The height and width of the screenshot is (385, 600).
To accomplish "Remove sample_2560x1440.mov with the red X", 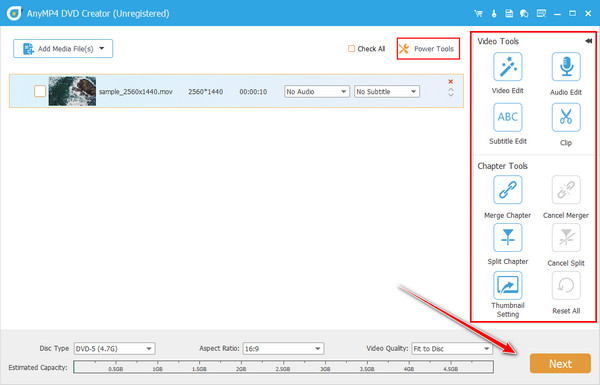I will click(x=450, y=81).
